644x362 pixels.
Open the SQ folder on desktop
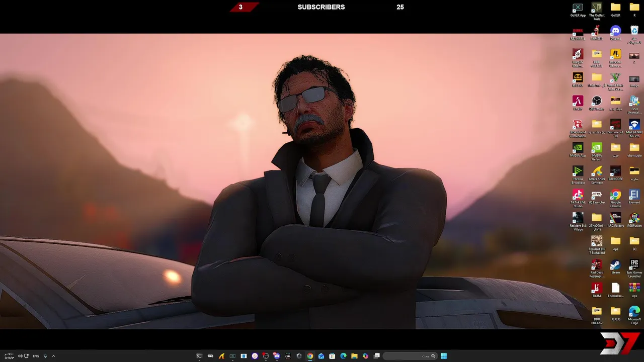pyautogui.click(x=634, y=244)
